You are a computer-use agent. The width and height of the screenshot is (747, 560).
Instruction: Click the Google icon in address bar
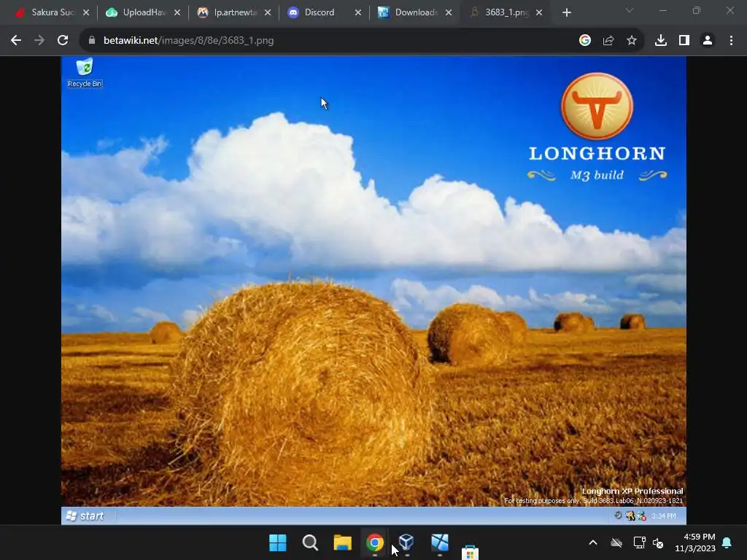[x=585, y=41]
